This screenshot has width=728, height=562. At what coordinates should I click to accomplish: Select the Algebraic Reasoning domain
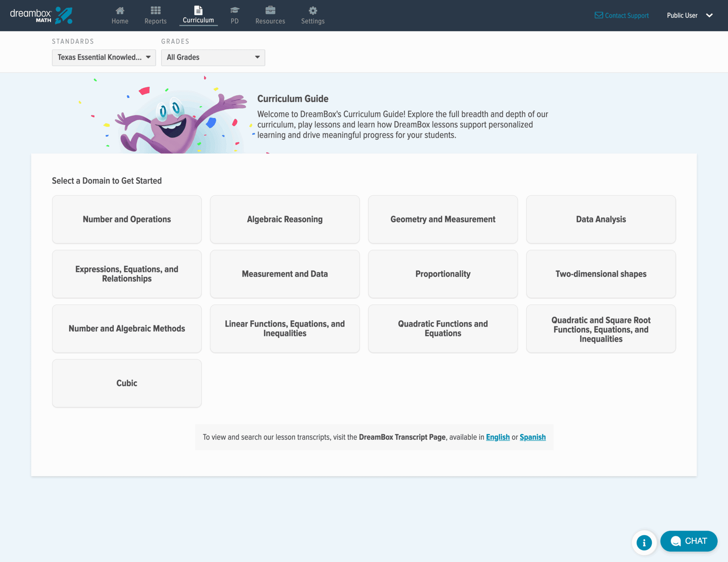(285, 219)
